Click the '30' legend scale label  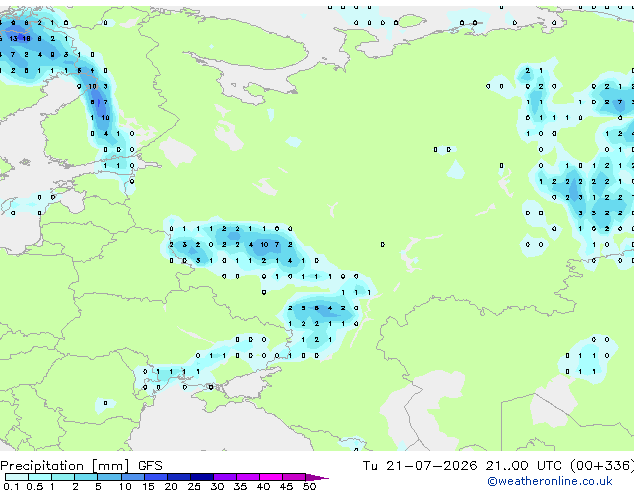point(217,486)
